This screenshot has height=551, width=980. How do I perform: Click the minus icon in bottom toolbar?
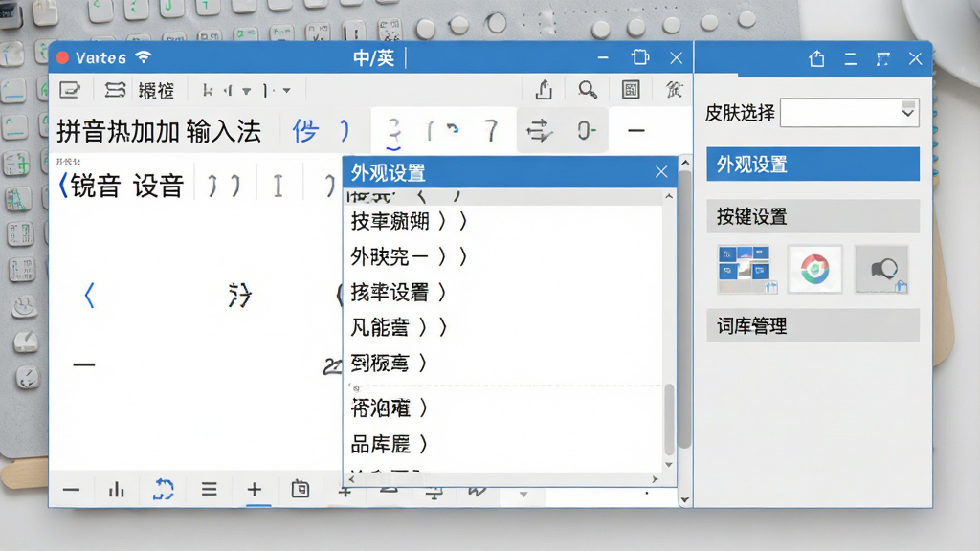pos(71,490)
